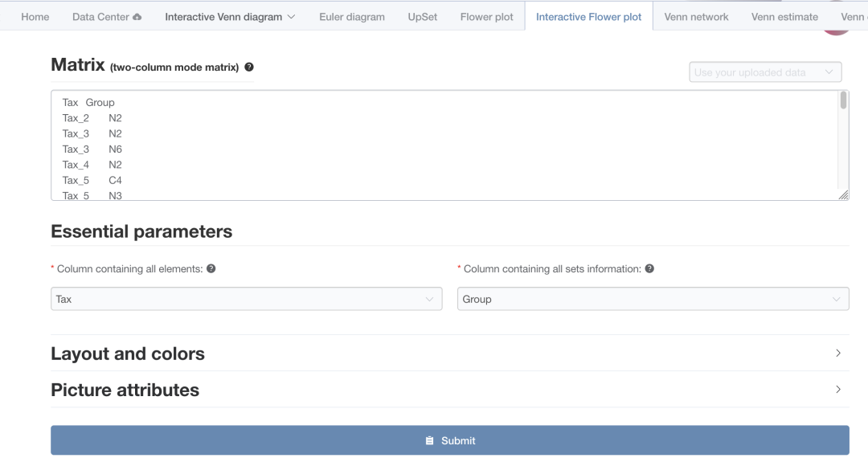Go to the Home tab
This screenshot has width=868, height=458.
(35, 17)
